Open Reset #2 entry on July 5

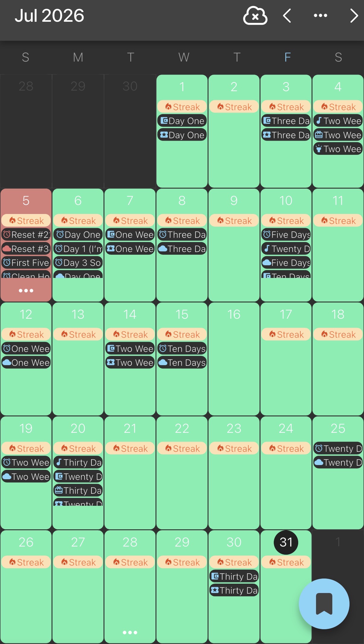pyautogui.click(x=26, y=234)
